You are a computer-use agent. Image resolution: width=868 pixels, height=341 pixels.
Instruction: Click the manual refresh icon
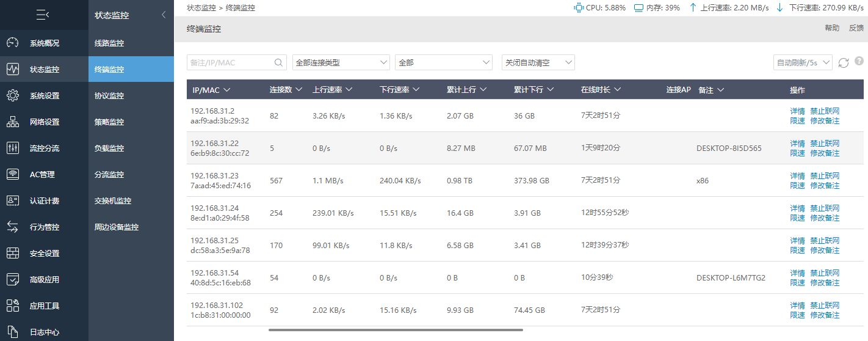(844, 62)
